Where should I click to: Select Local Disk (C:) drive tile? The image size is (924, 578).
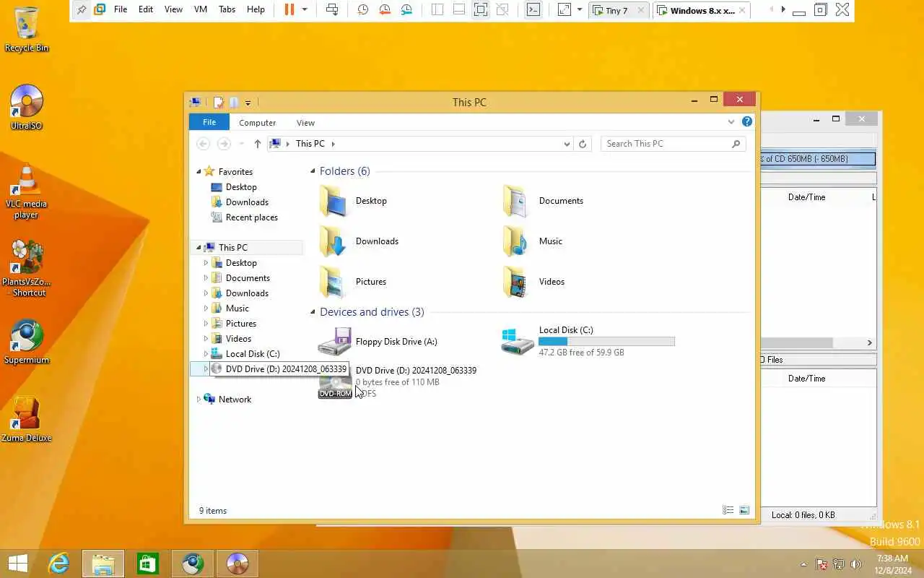click(588, 341)
